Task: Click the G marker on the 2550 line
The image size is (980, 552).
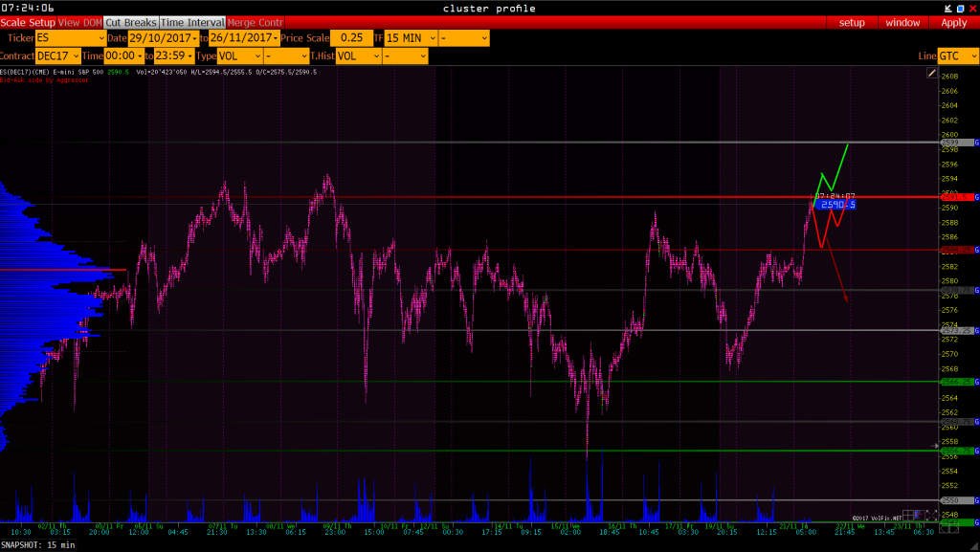Action: pos(976,500)
